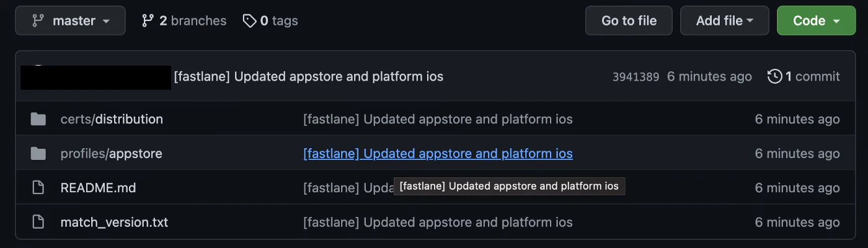Open the master branch dropdown
This screenshot has height=248, width=868.
point(71,21)
